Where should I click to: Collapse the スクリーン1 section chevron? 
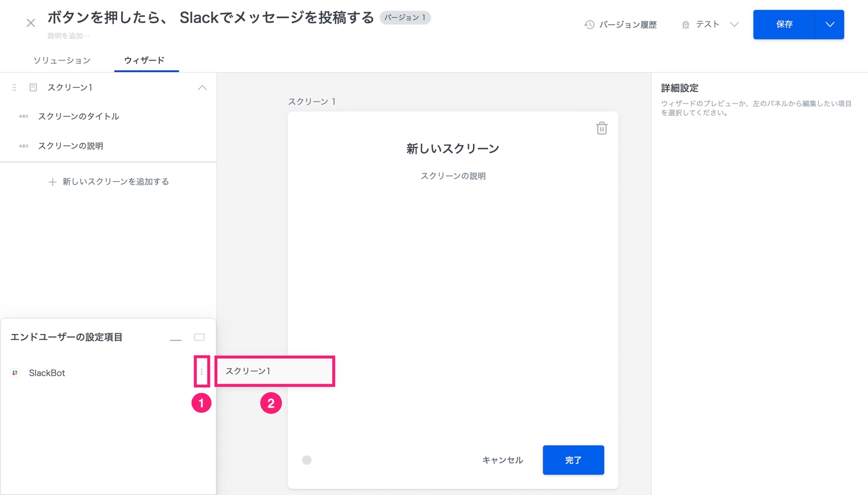point(202,87)
